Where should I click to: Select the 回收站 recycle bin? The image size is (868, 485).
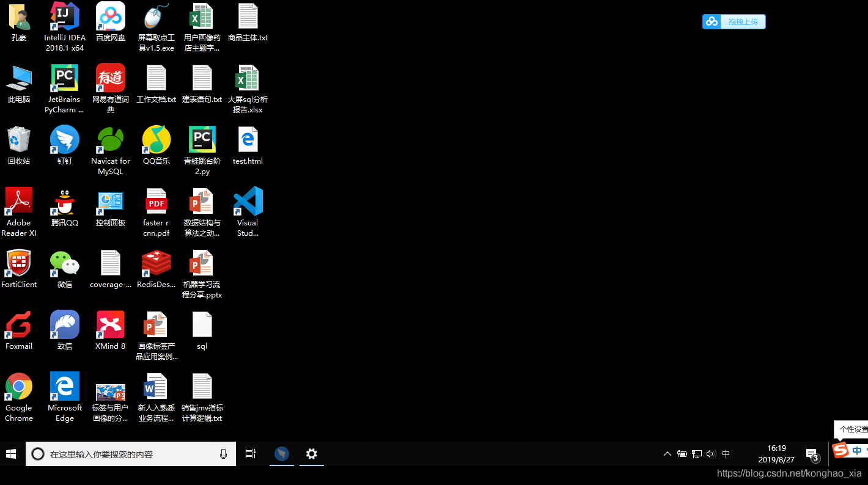coord(19,146)
